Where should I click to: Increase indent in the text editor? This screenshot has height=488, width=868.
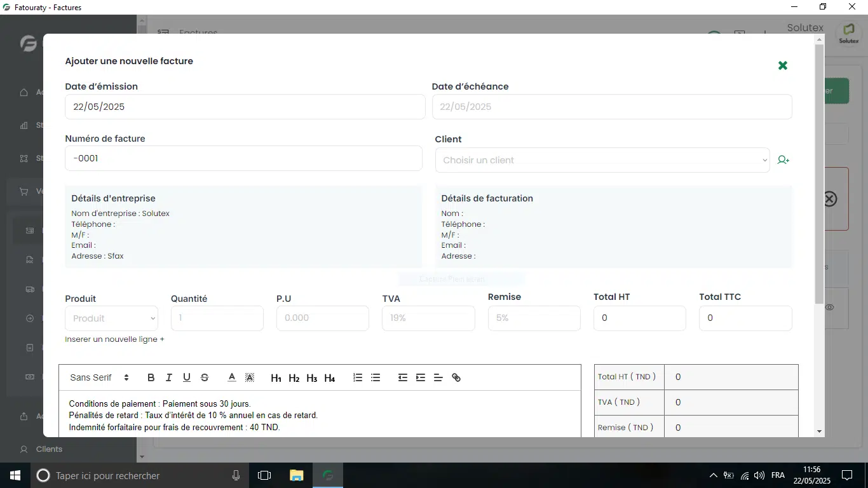[420, 377]
